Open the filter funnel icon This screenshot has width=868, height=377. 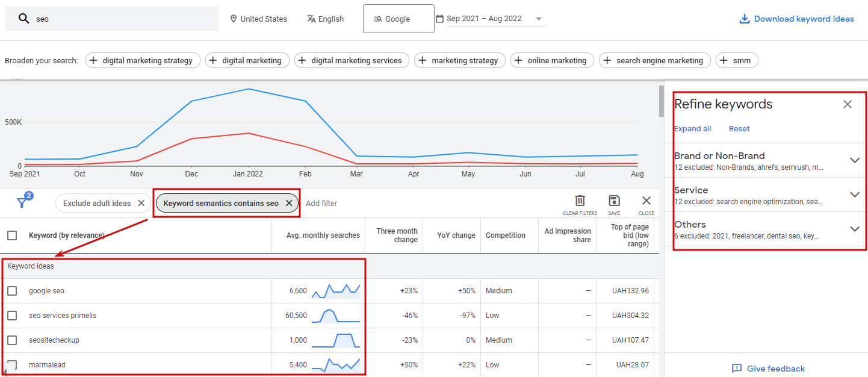pos(23,202)
